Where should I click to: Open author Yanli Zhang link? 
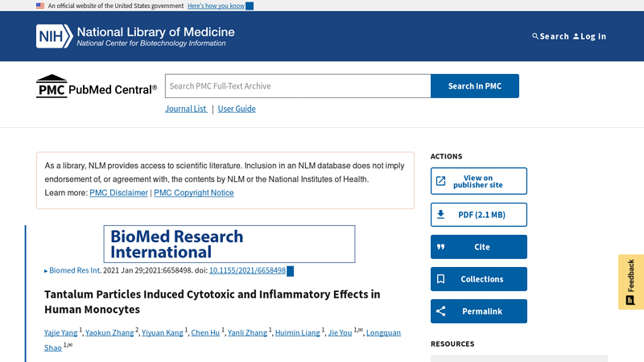(247, 333)
